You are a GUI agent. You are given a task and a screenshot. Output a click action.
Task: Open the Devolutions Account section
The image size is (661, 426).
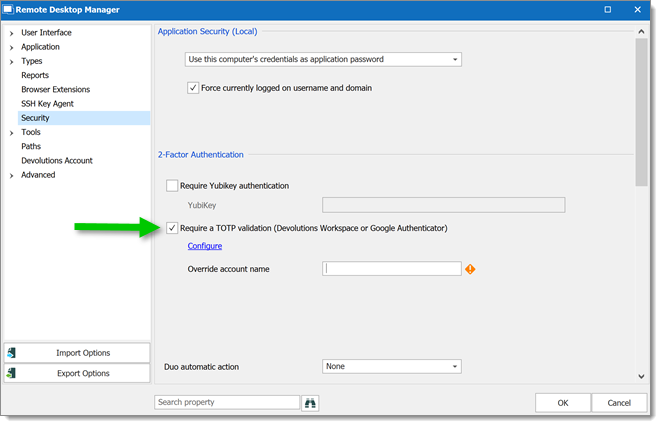point(57,161)
